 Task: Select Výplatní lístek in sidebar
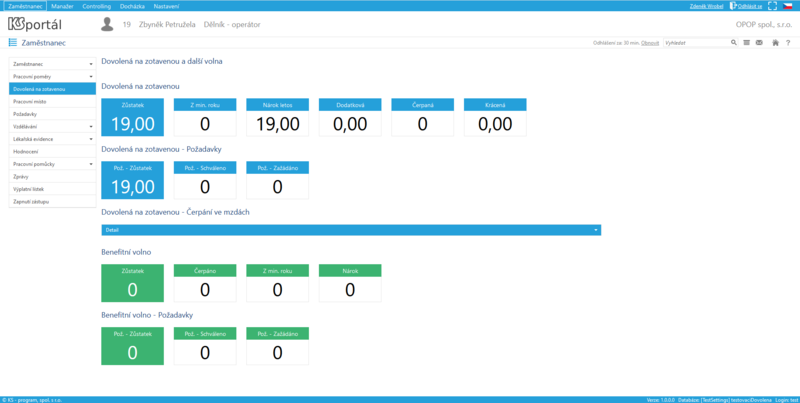coord(53,189)
